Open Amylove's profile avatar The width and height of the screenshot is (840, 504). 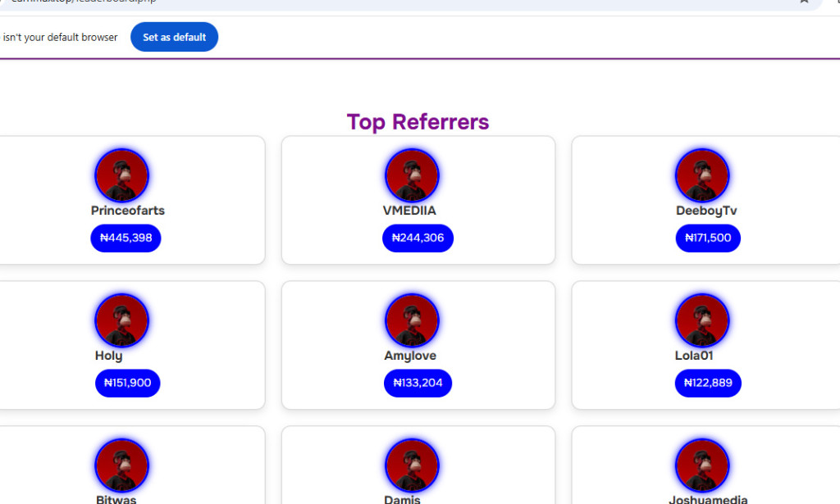coord(411,320)
